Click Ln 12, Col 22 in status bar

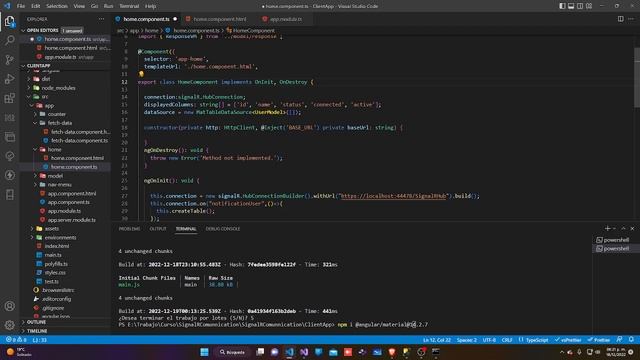(437, 340)
